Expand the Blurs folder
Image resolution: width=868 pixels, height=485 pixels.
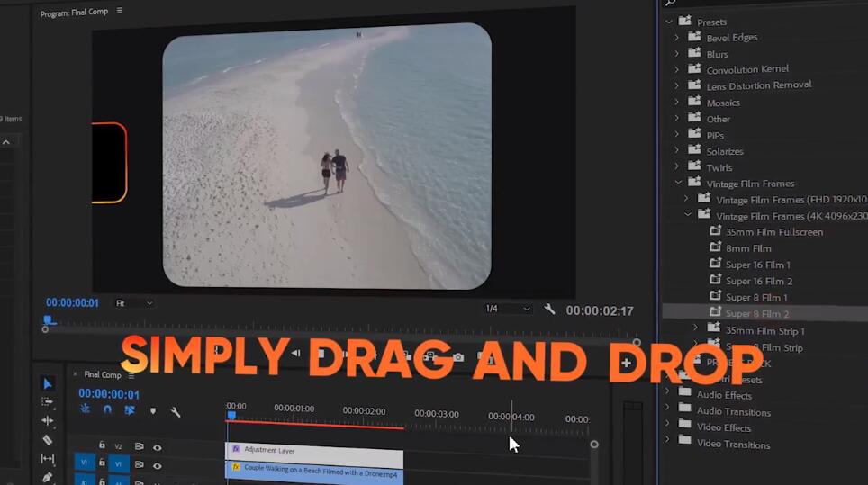676,54
